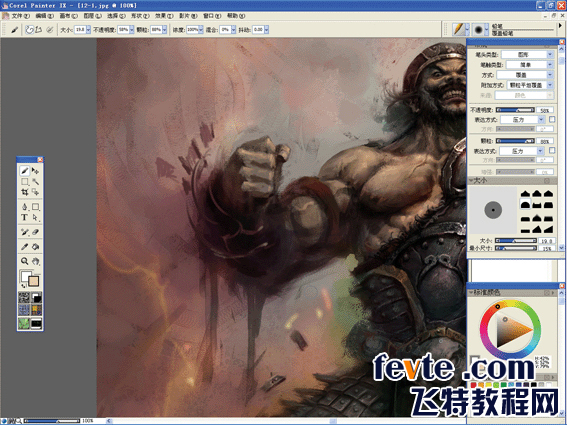This screenshot has width=567, height=425.
Task: Open the 文件 File menu
Action: click(20, 16)
